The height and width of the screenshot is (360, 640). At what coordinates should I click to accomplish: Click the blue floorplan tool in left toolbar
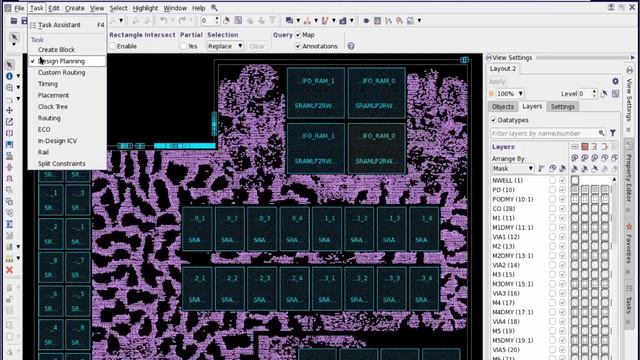(9, 144)
